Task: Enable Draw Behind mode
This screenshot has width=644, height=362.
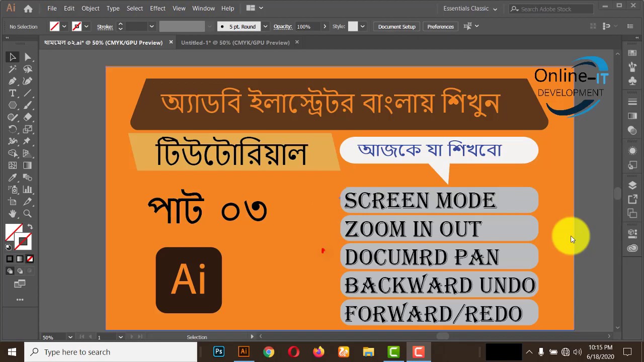Action: 20,271
